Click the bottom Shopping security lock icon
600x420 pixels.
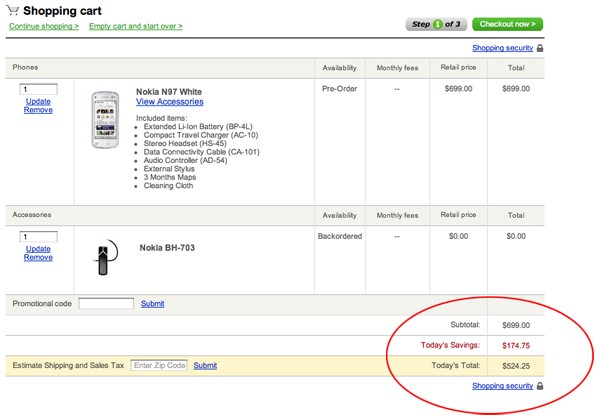540,385
